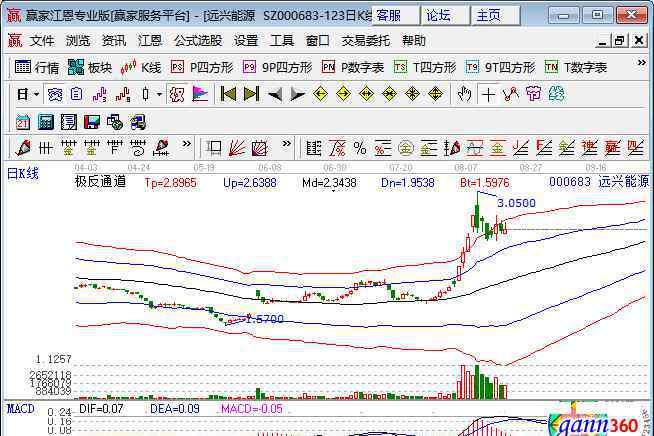Open the T四方形 time square

coord(425,67)
